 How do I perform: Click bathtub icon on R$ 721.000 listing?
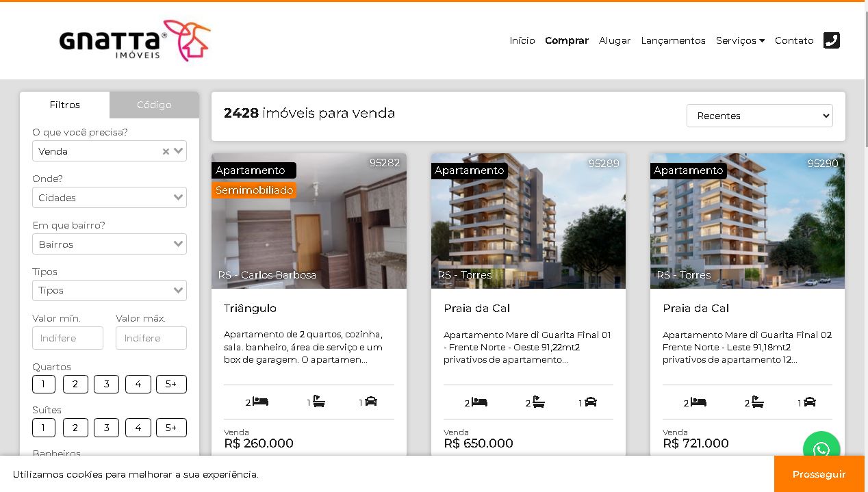(x=757, y=402)
